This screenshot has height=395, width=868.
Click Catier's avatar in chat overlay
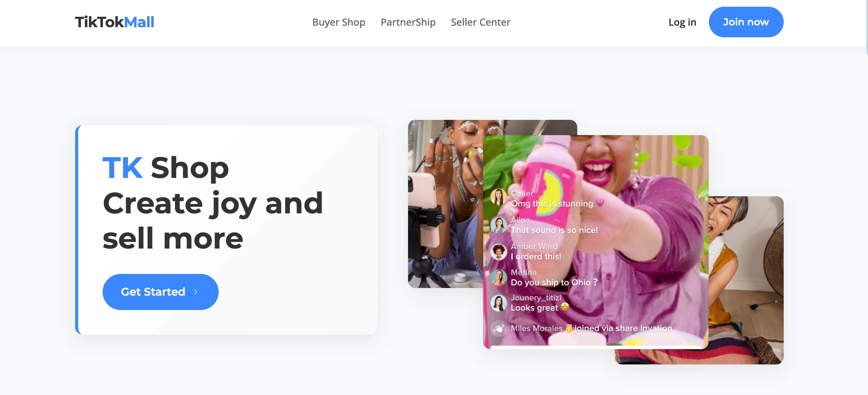(x=498, y=197)
